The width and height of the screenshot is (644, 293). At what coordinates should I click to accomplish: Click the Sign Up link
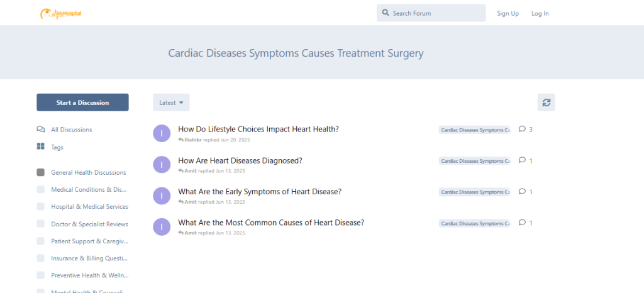508,13
